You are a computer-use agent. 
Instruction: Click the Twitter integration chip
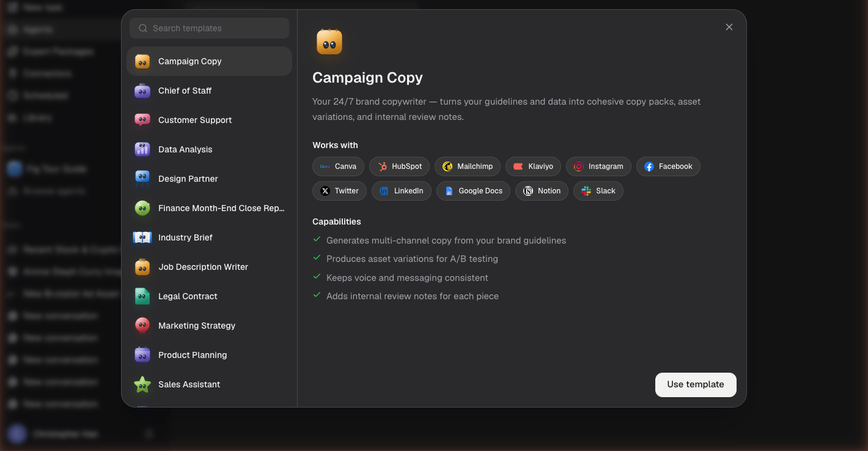tap(339, 191)
